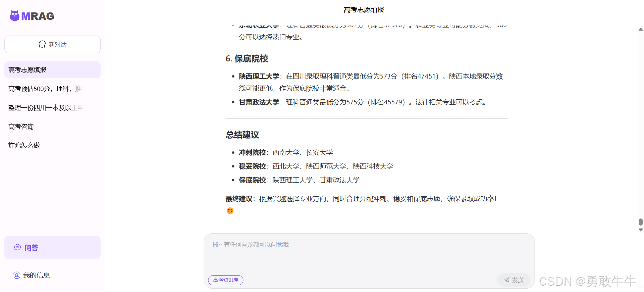Click the 稳妥院校 summary line

click(x=316, y=166)
